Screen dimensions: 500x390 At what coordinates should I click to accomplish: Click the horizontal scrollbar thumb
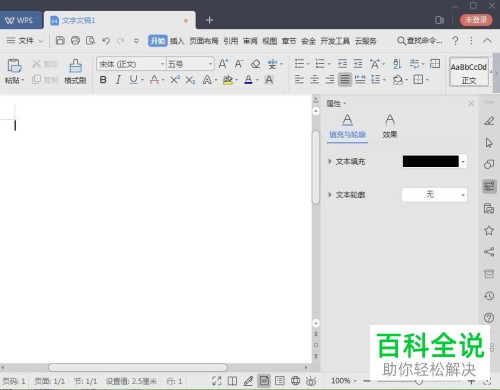tap(138, 367)
